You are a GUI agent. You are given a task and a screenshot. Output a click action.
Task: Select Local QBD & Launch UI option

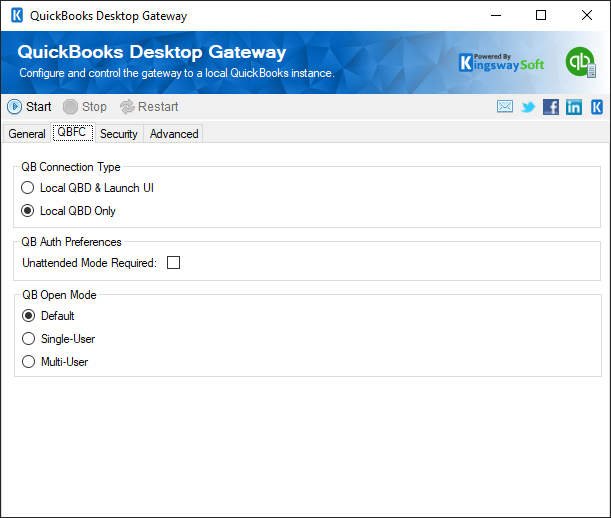click(87, 188)
